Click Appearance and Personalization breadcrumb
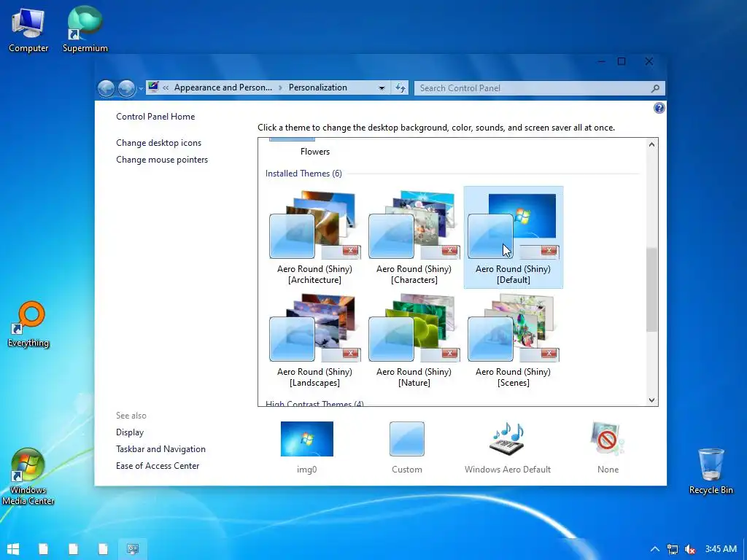Viewport: 747px width, 560px height. click(223, 87)
